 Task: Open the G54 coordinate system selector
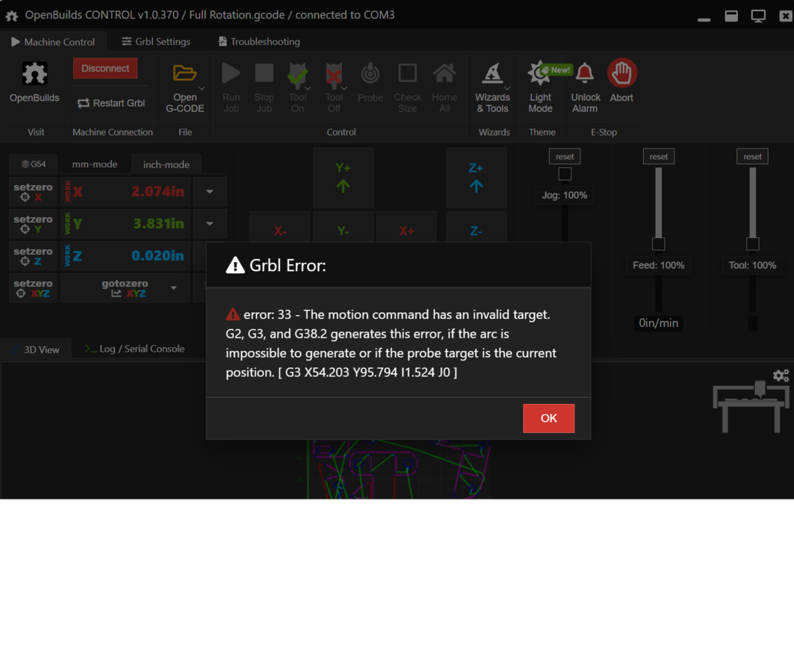[x=34, y=164]
